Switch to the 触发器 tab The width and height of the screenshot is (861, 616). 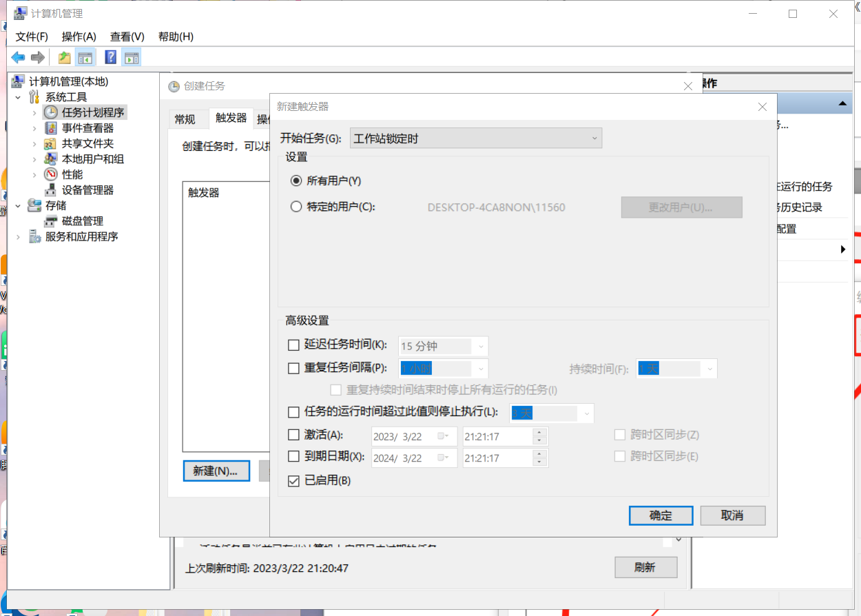[x=231, y=118]
